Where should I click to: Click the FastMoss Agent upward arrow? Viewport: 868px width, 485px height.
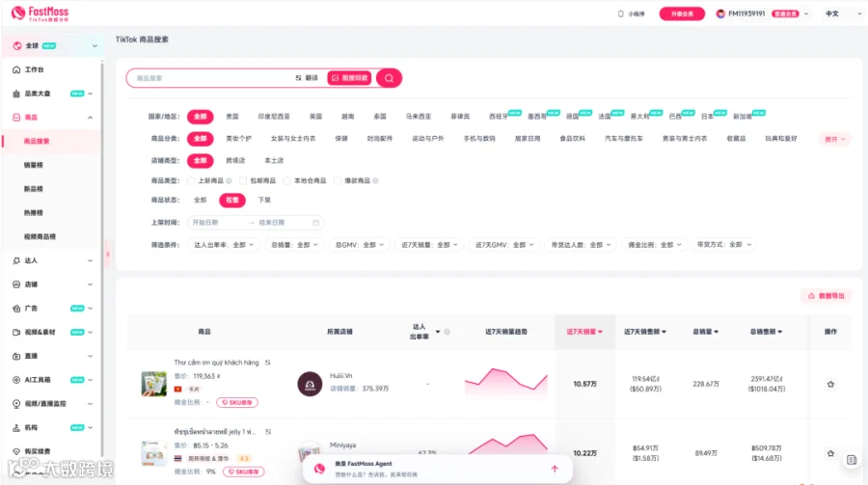click(x=555, y=469)
